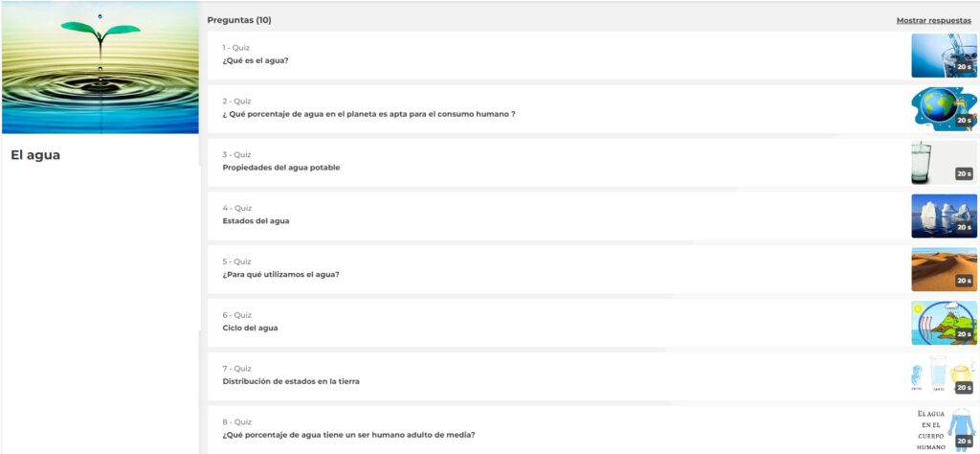Click the states distribution thumbnail for question 7
The width and height of the screenshot is (980, 454).
click(x=943, y=375)
